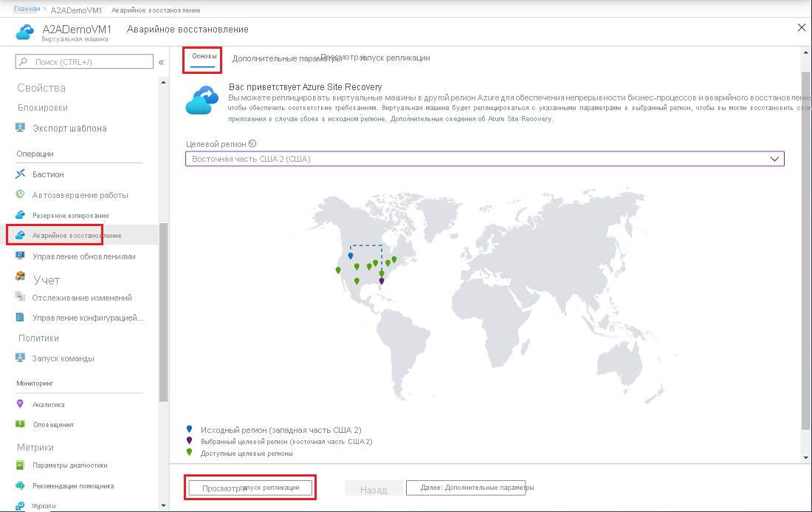This screenshot has width=812, height=512.
Task: Click the info icon next to Целевой регион
Action: click(x=252, y=143)
